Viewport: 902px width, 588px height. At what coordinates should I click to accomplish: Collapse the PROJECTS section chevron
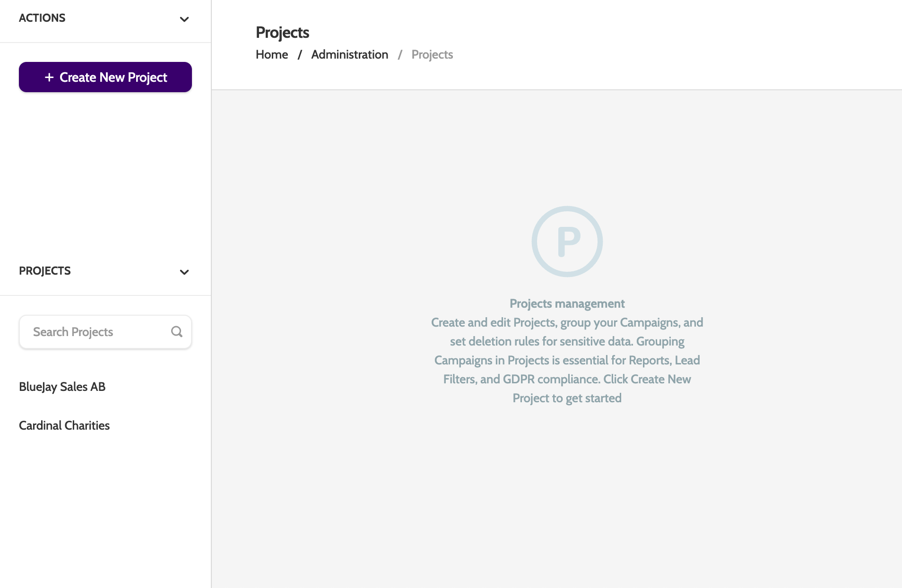point(184,272)
